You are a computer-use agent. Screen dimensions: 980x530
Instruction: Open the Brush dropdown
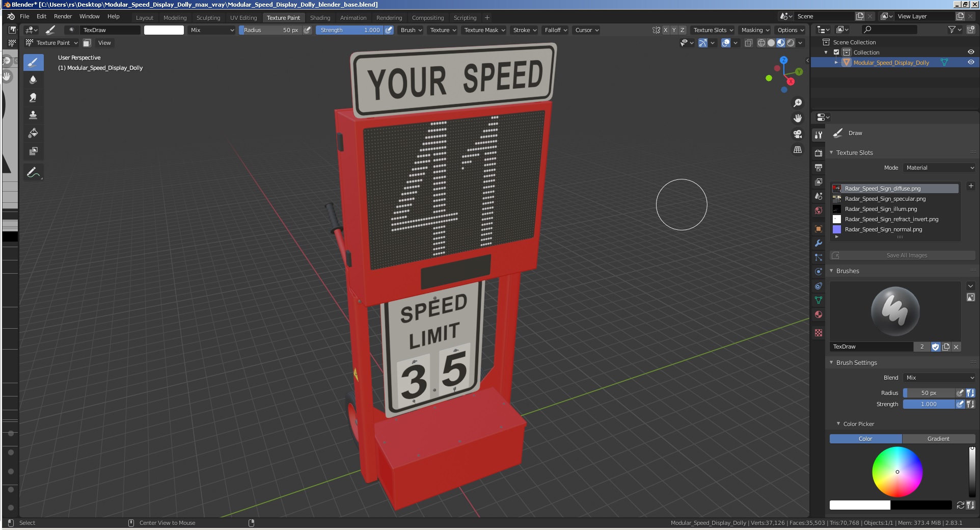411,30
